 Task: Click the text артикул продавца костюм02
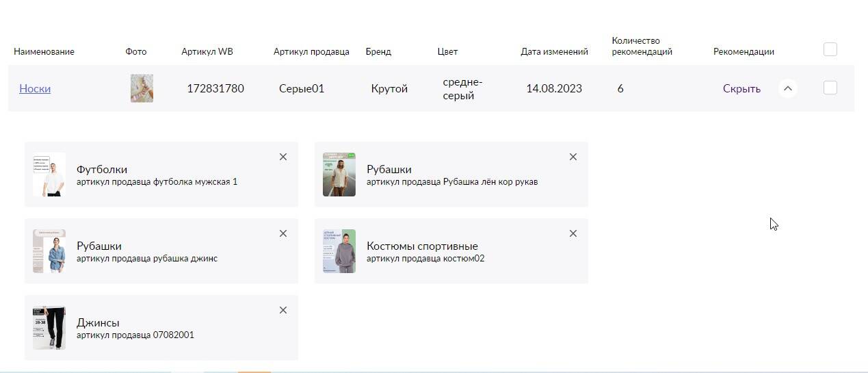425,259
